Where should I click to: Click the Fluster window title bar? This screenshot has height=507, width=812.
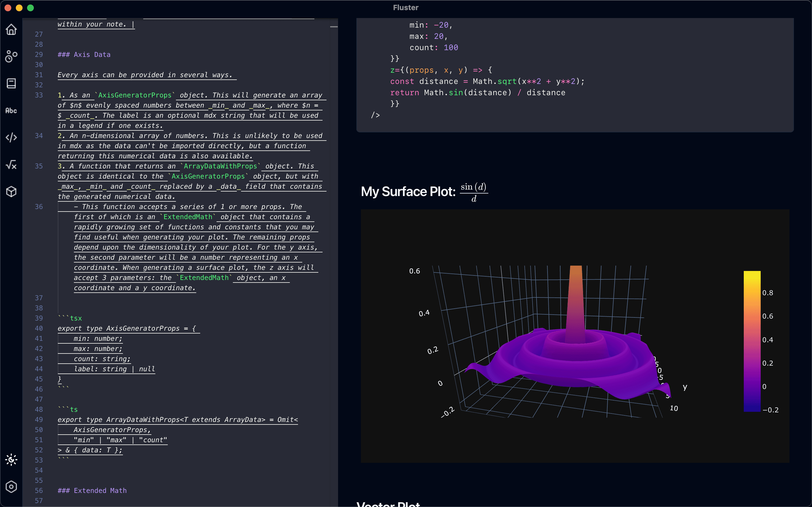(405, 7)
